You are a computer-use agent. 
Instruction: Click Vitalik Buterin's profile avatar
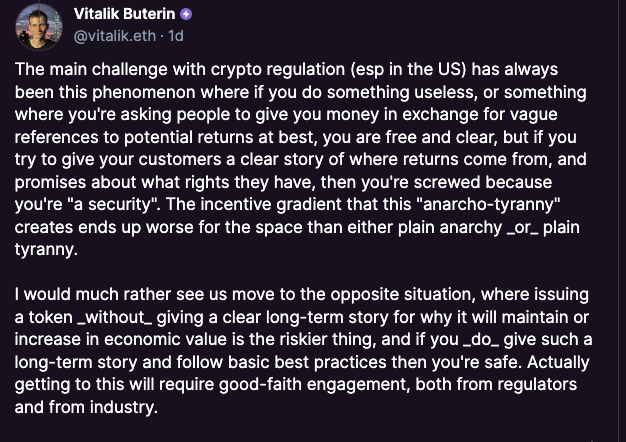coord(39,25)
